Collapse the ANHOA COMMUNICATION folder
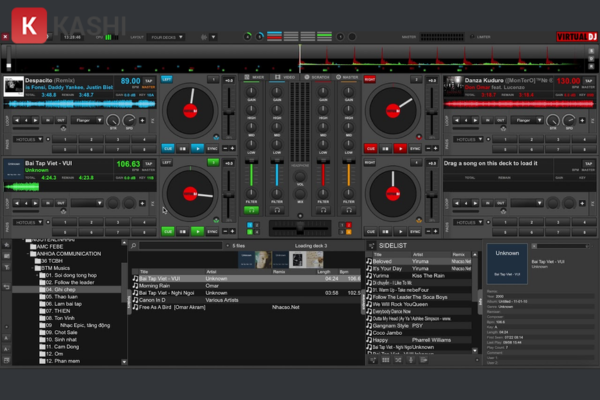 [x=28, y=254]
